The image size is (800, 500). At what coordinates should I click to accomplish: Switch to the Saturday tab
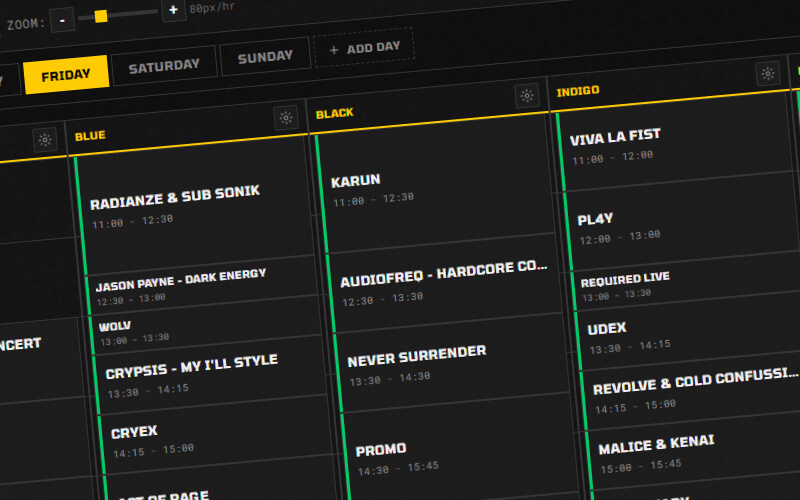tap(164, 66)
